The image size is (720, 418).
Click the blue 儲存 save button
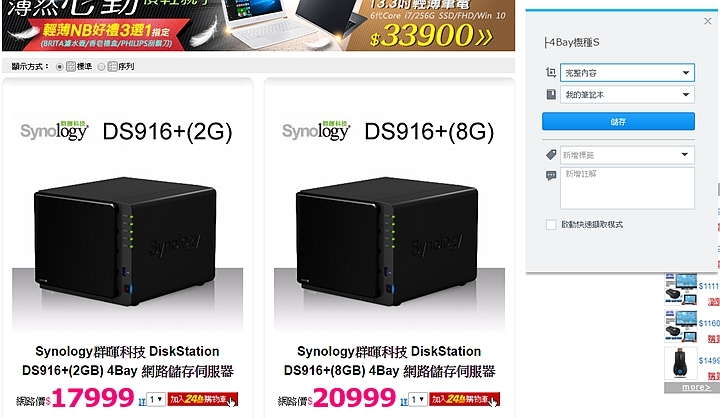(x=618, y=121)
